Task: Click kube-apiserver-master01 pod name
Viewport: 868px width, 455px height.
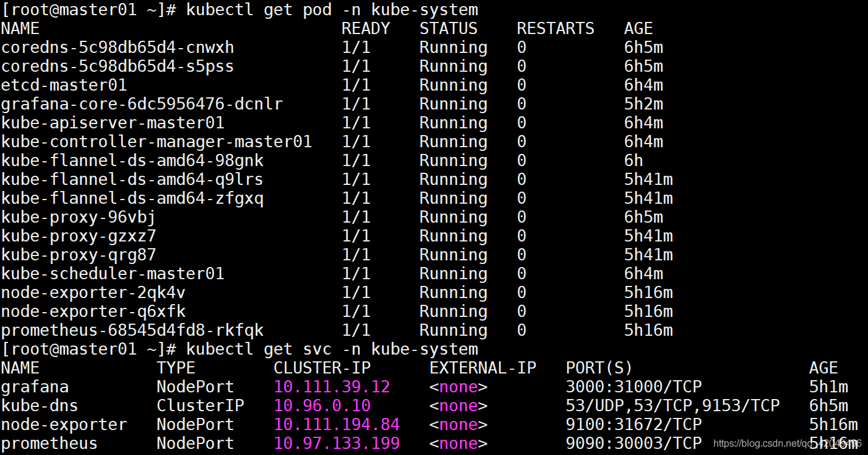Action: point(113,123)
